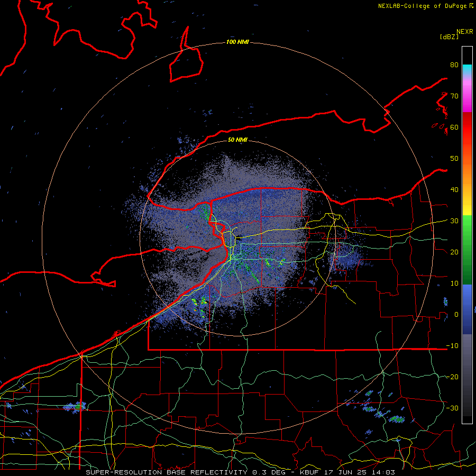Click the green segment of the color bar
The image size is (476, 476).
(x=467, y=250)
